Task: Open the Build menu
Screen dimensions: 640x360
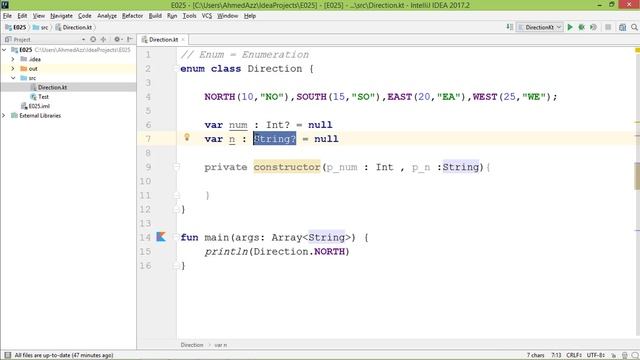Action: (155, 16)
